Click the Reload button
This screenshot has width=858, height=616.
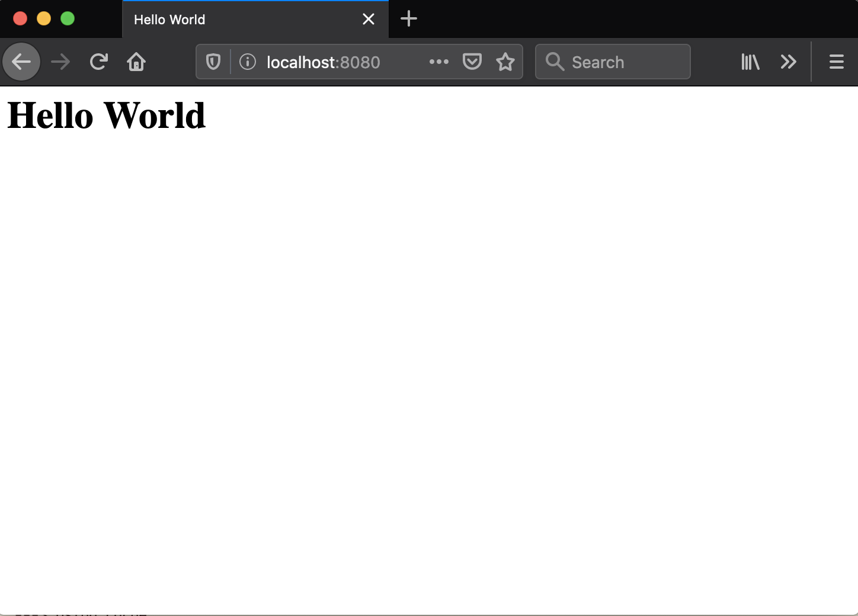(98, 62)
